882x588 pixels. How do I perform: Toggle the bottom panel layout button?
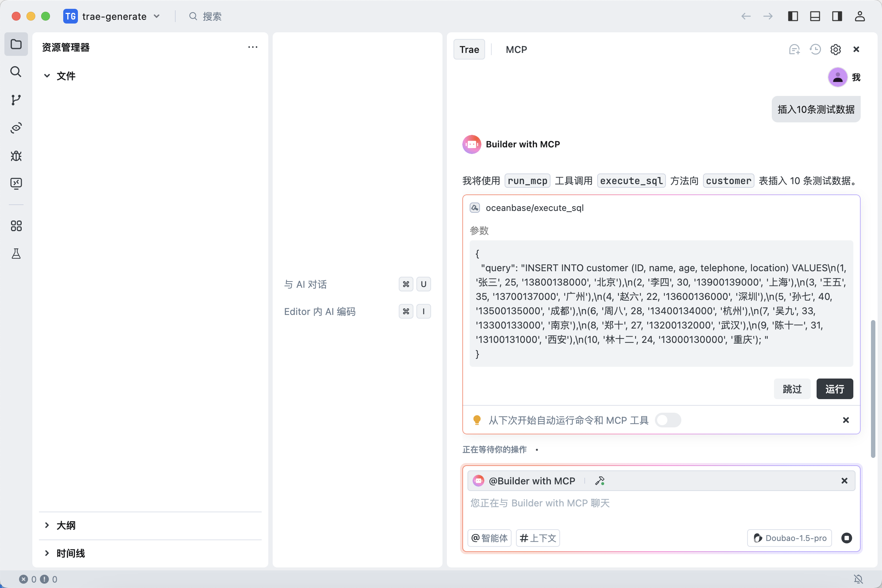(815, 16)
